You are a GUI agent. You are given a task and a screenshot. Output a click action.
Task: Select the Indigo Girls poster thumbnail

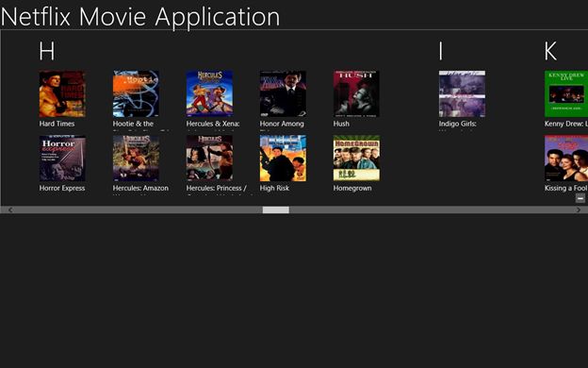point(462,93)
